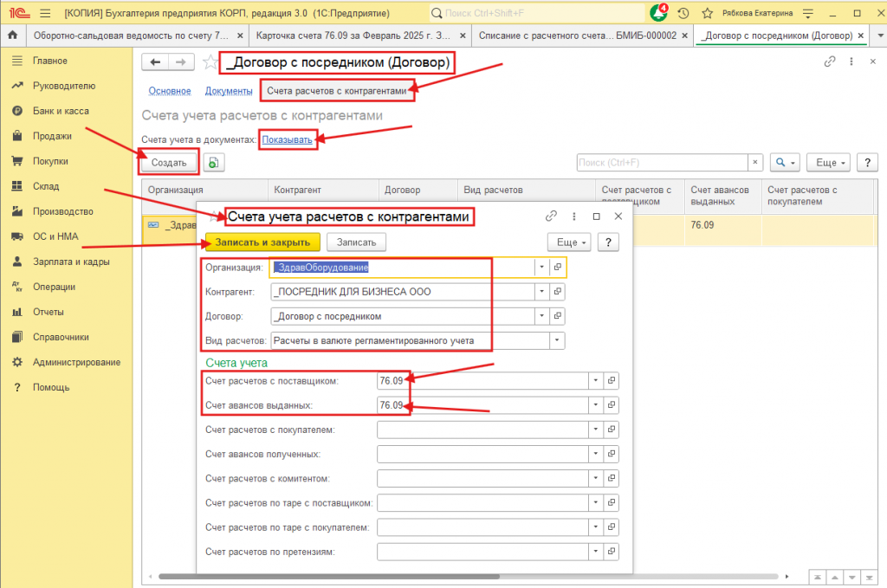Open favorites star in title bar
The width and height of the screenshot is (887, 588).
pos(707,13)
